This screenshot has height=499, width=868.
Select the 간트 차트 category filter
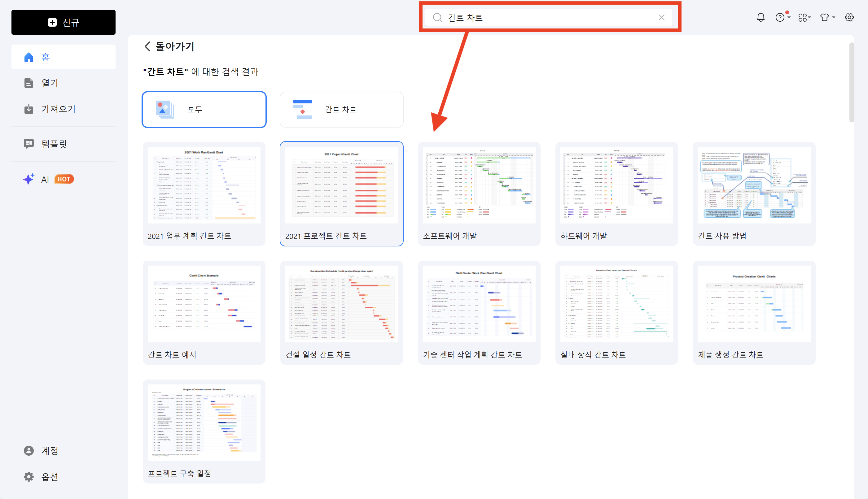pos(341,110)
